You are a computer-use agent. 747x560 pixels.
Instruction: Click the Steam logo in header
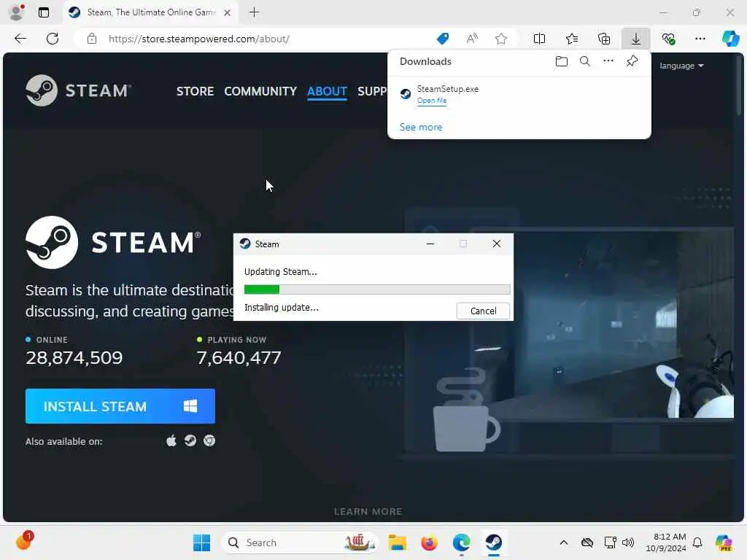point(79,90)
